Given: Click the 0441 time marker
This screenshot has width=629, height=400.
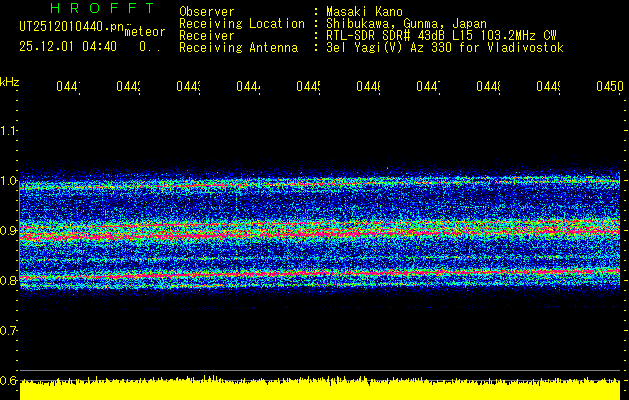Looking at the screenshot, I should pyautogui.click(x=68, y=86).
